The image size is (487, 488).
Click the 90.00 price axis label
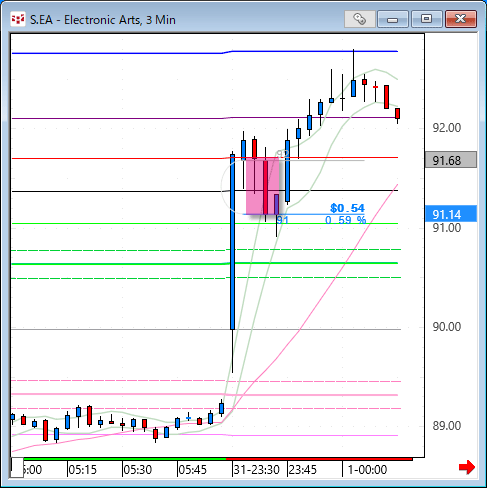447,327
